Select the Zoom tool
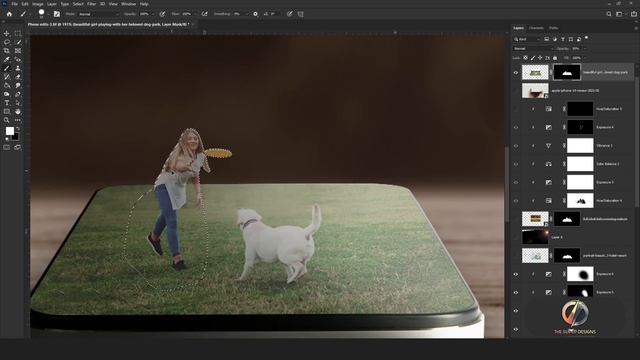Screen dimensions: 640x360 (7, 120)
